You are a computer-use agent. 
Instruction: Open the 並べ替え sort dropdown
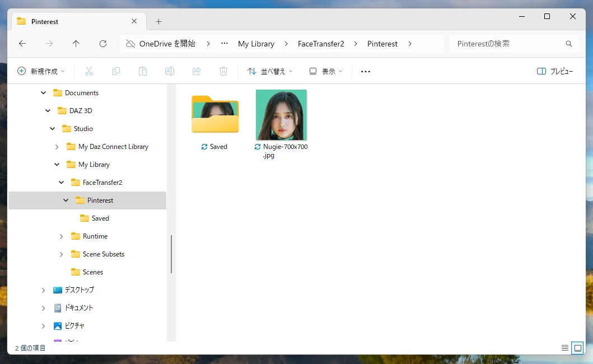pos(270,71)
